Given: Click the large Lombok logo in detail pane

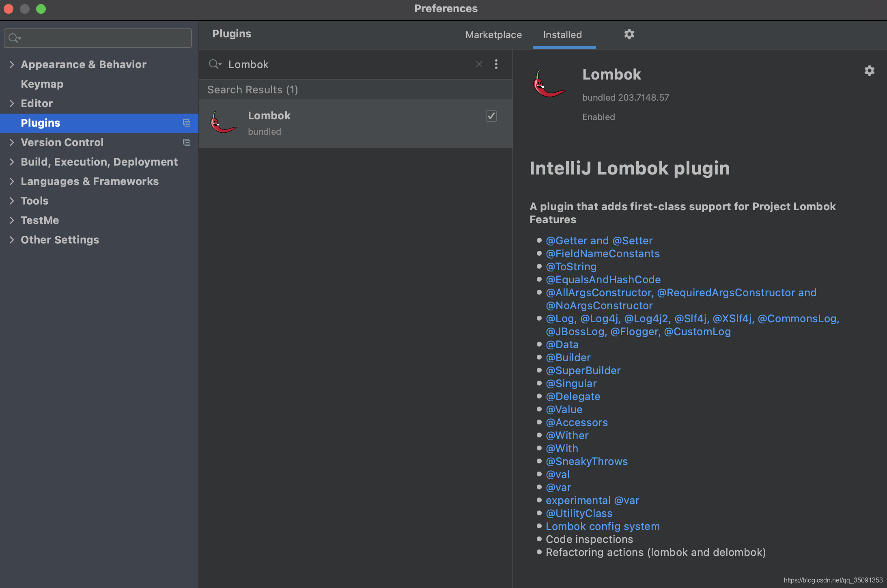Looking at the screenshot, I should [x=549, y=84].
